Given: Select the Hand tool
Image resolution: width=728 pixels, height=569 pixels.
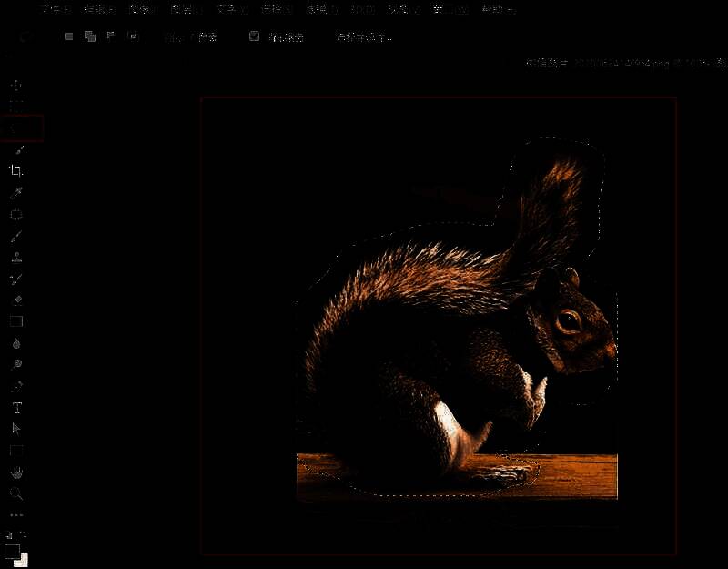Looking at the screenshot, I should (x=15, y=472).
